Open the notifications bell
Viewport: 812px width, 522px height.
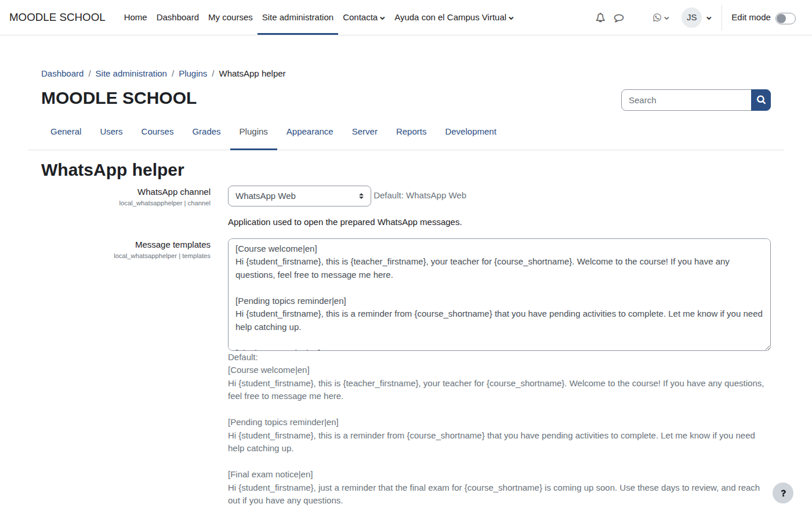(x=600, y=18)
